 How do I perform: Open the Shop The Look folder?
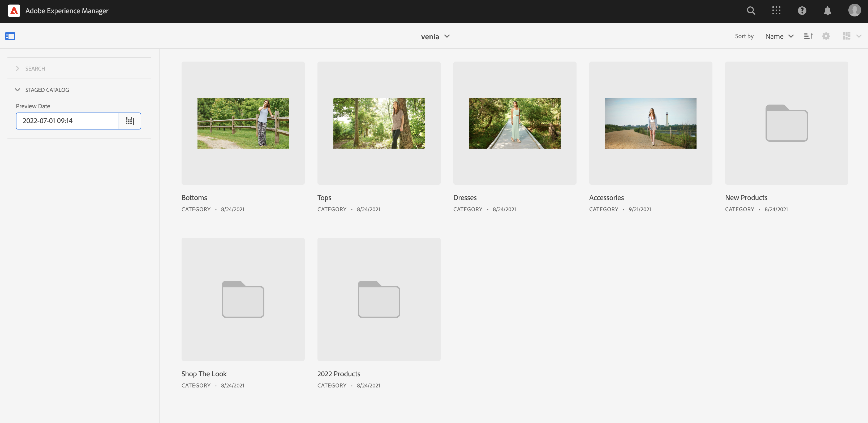[x=243, y=299]
